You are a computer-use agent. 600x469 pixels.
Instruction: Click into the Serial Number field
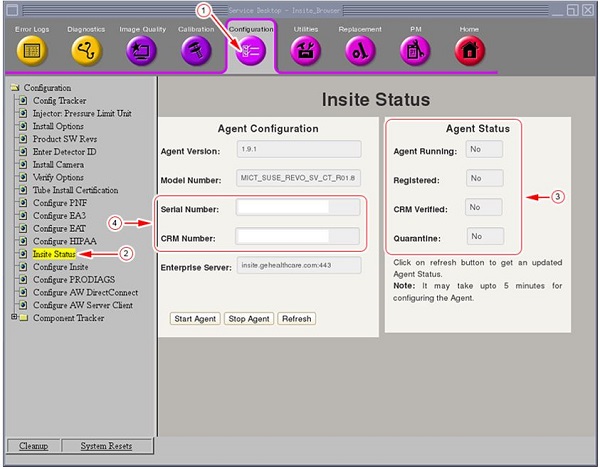pos(297,207)
